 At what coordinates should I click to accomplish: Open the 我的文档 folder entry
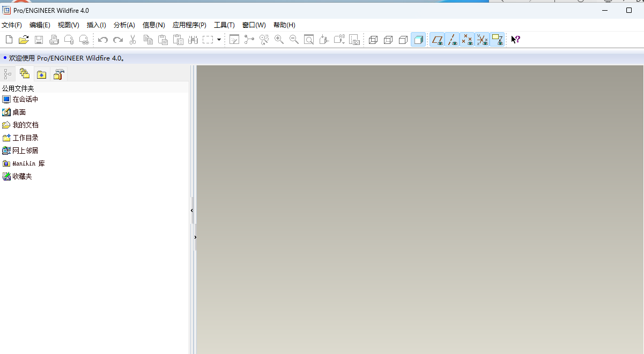[x=20, y=125]
